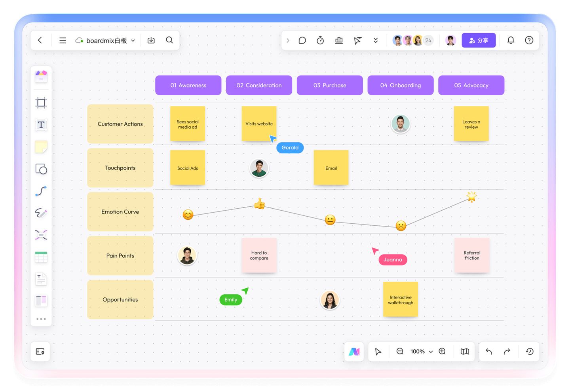Screen dimensions: 570x392
Task: Open the hamburger main menu
Action: tap(63, 40)
